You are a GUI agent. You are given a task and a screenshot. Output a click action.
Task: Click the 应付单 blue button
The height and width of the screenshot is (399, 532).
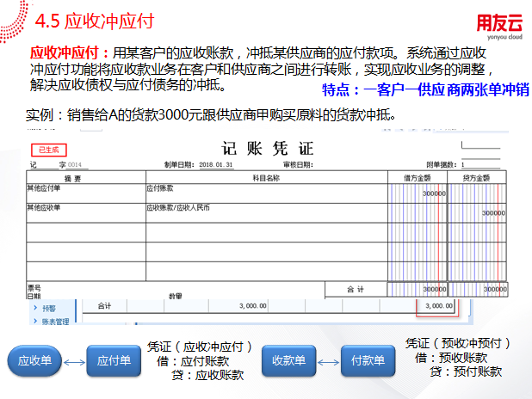113,360
